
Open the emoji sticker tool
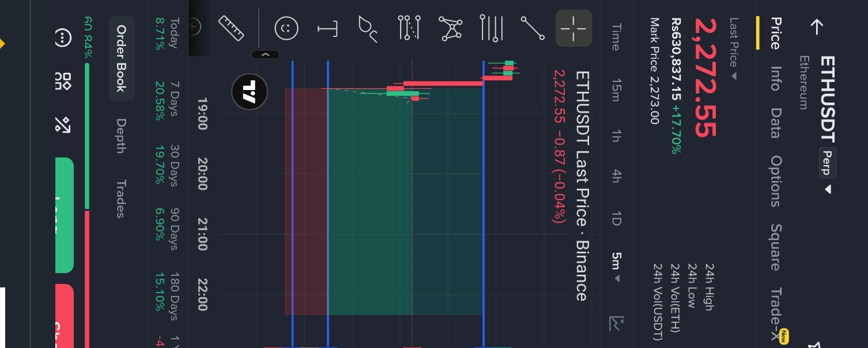tap(286, 28)
